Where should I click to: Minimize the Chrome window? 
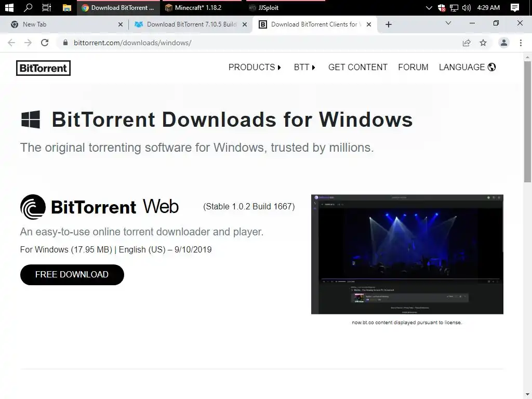[472, 23]
